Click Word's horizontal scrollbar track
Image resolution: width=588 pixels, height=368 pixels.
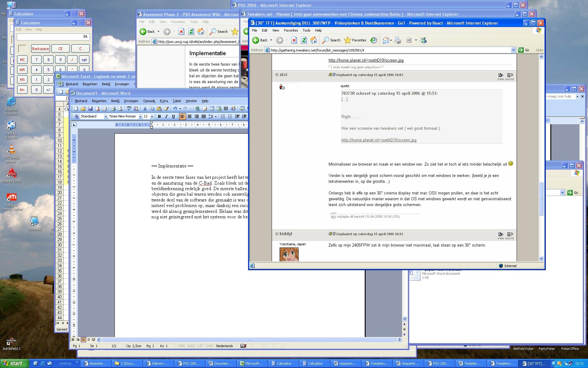pyautogui.click(x=249, y=339)
